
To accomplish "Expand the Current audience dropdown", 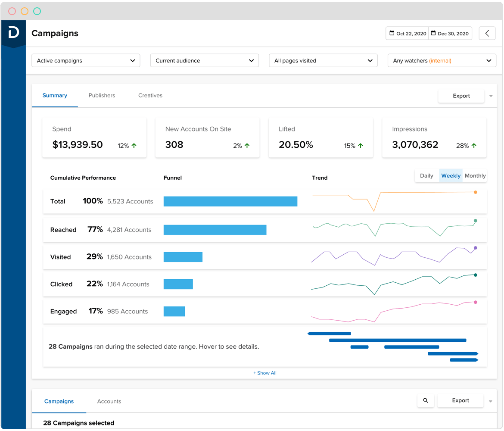I will [205, 61].
